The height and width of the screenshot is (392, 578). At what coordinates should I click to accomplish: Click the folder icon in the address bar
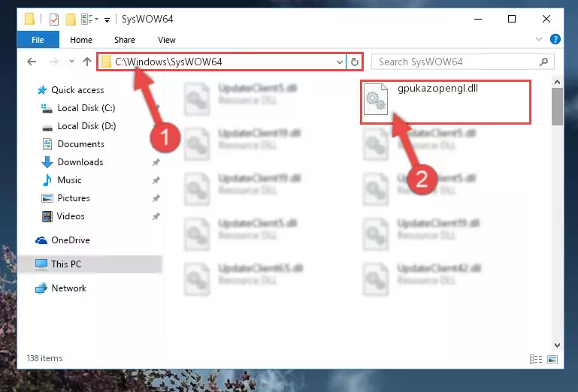coord(106,62)
